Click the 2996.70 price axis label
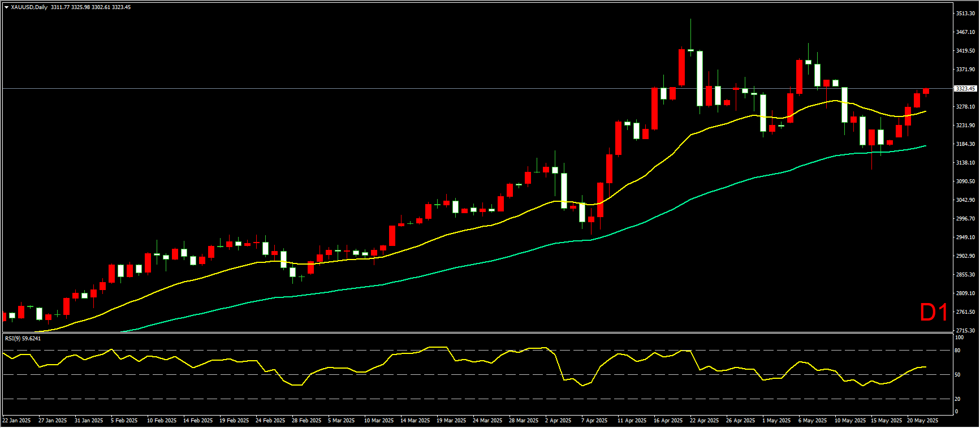This screenshot has height=428, width=980. pos(965,219)
